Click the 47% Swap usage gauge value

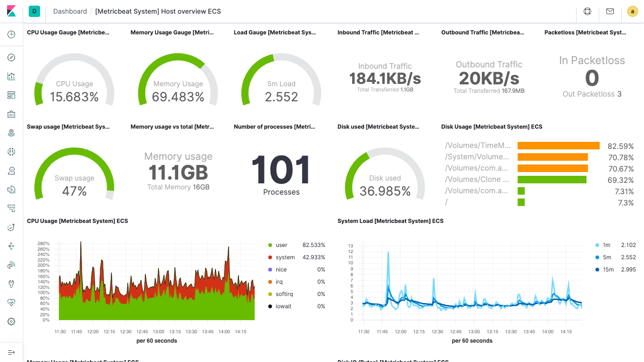point(74,191)
